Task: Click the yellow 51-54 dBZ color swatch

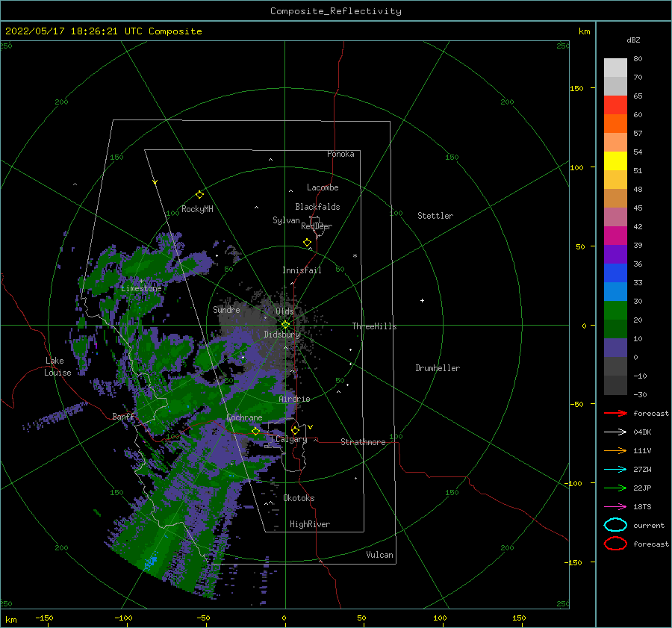Action: click(615, 161)
